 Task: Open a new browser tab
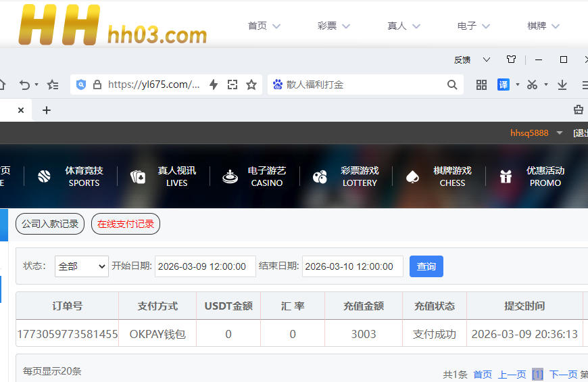point(47,110)
